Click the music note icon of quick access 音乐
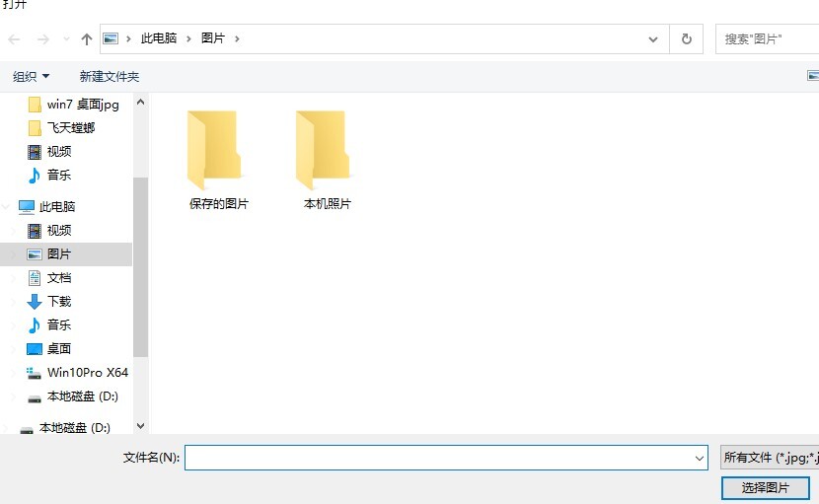Screen dimensions: 819x504 [34, 176]
